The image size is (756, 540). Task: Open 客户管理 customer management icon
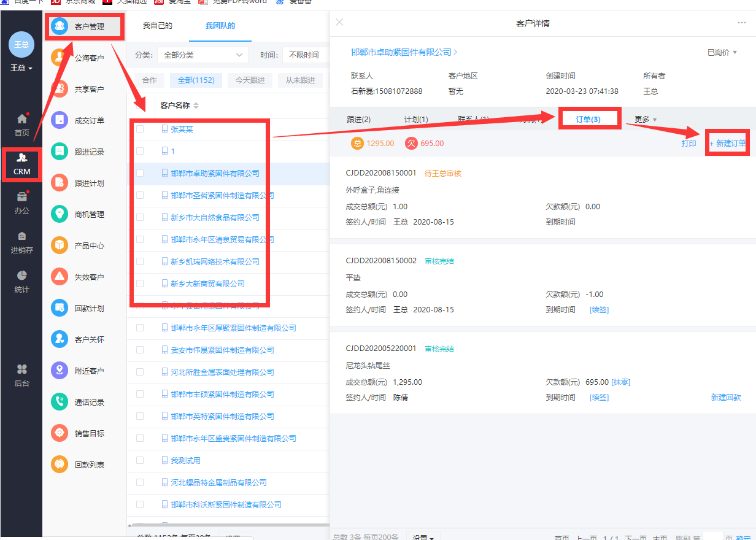point(60,26)
